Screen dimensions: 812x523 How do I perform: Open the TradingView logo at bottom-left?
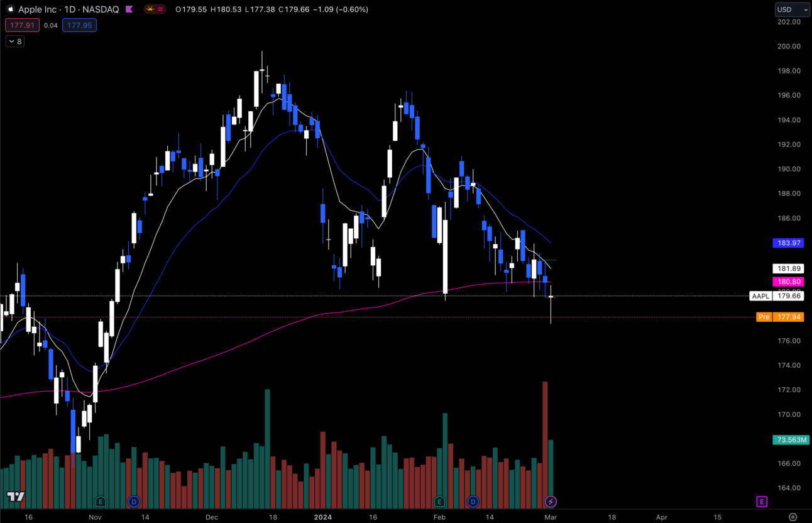click(16, 497)
